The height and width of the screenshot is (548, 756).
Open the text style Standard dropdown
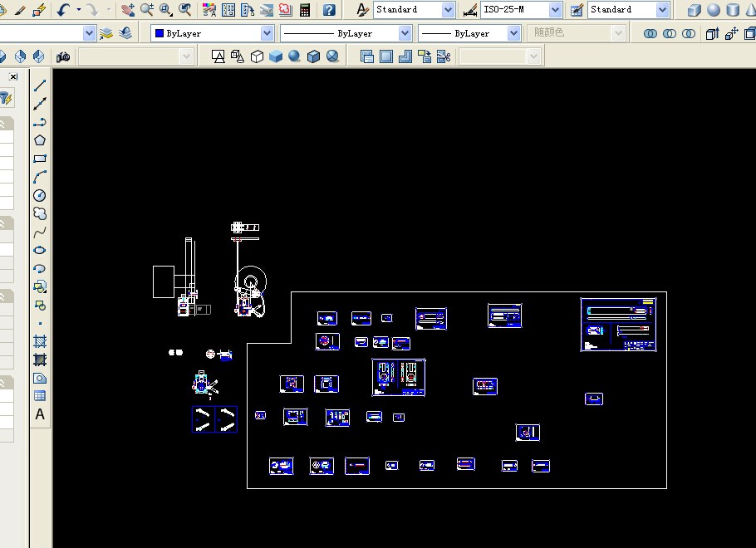pos(448,10)
